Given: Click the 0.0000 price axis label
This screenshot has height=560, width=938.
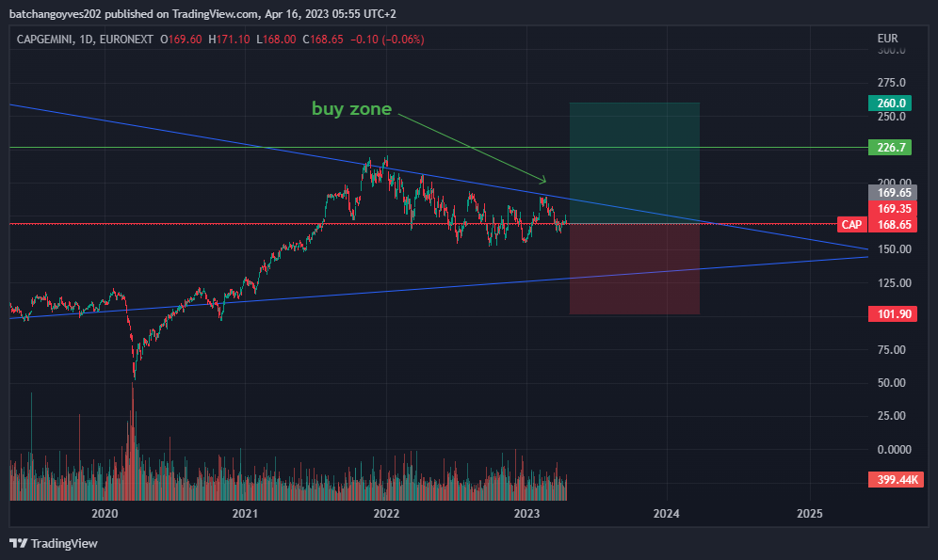Looking at the screenshot, I should pos(895,450).
